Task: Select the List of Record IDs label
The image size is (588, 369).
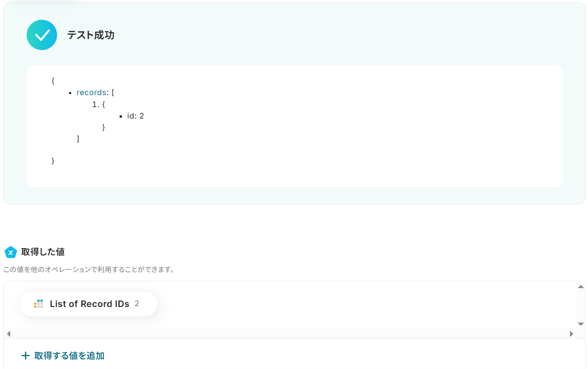Action: tap(89, 304)
